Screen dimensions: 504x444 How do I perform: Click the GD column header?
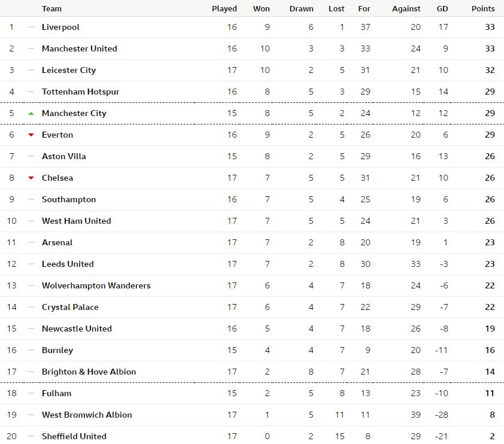(x=442, y=8)
